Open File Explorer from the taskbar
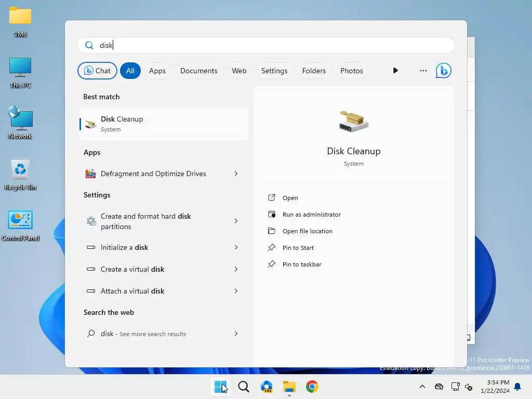 [x=289, y=387]
